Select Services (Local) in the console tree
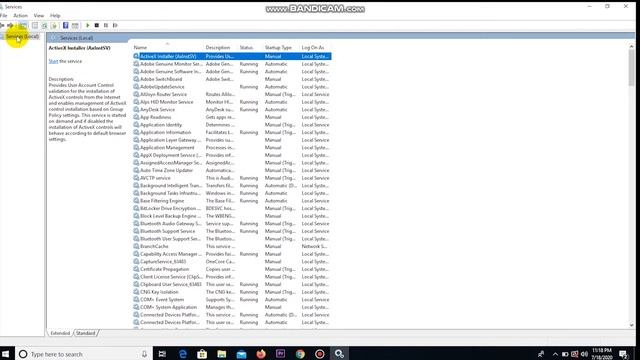The image size is (640, 360). coord(22,37)
